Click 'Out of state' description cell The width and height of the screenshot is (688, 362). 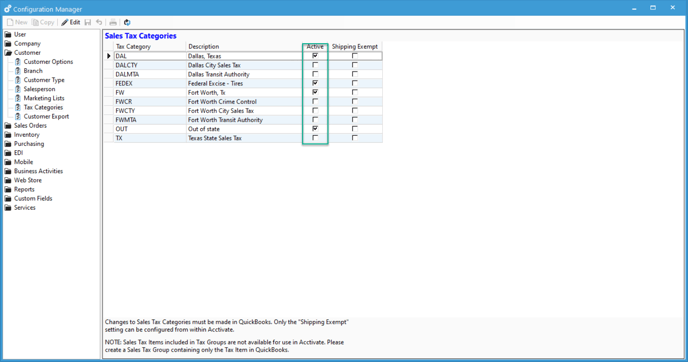(x=244, y=129)
